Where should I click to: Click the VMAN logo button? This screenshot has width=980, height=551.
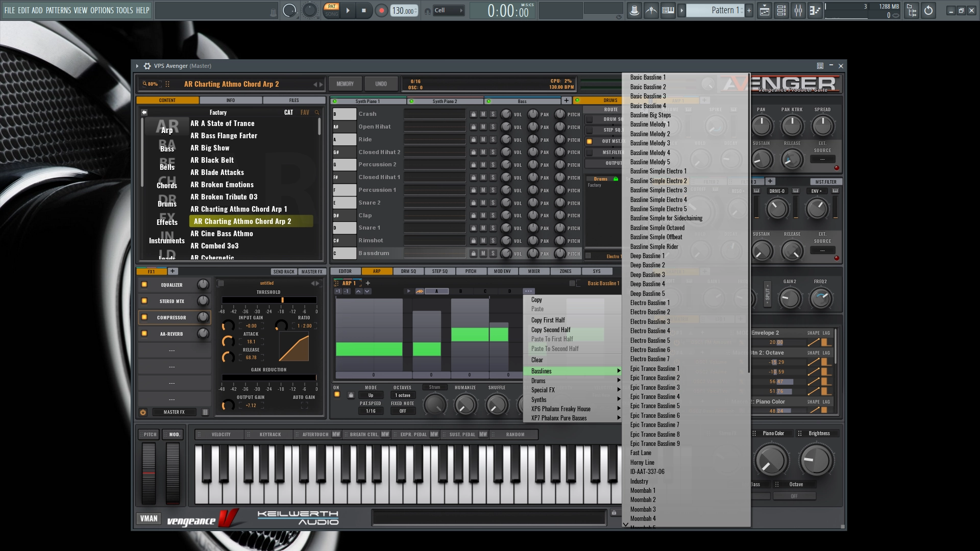pos(149,519)
